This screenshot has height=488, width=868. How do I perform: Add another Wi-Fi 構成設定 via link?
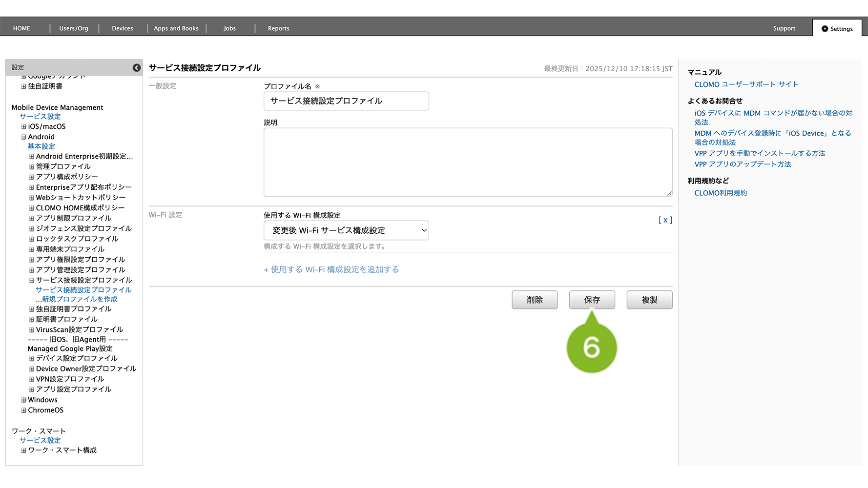point(331,269)
